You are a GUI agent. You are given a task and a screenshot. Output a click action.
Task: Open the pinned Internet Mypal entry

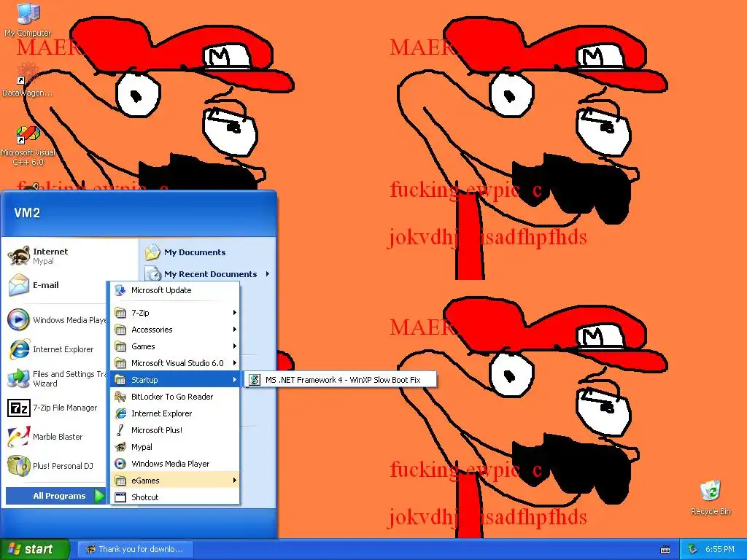69,256
